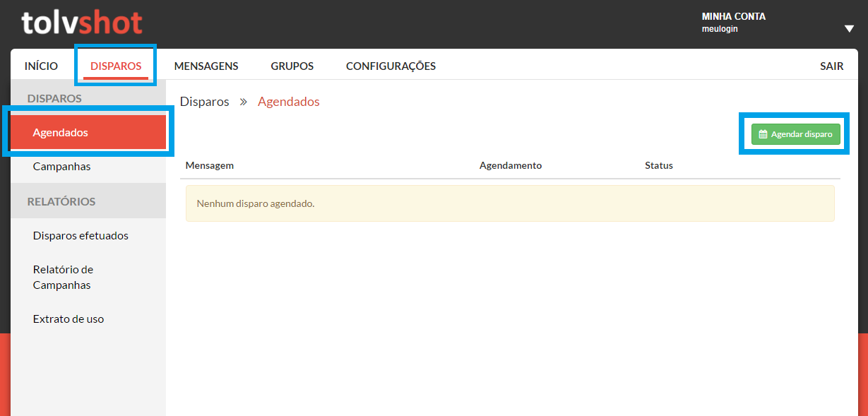Screen dimensions: 868x416
Task: Click the Status column header
Action: click(659, 165)
